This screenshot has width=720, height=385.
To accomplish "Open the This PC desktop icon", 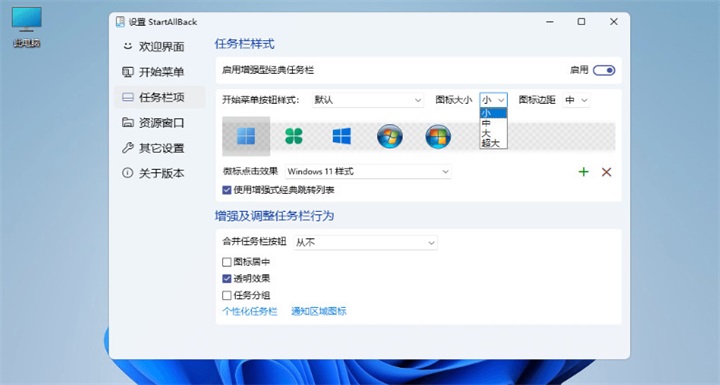I will 27,27.
